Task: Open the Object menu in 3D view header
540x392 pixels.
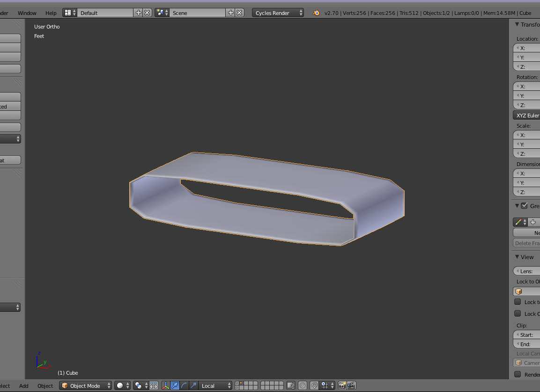Action: (45, 386)
